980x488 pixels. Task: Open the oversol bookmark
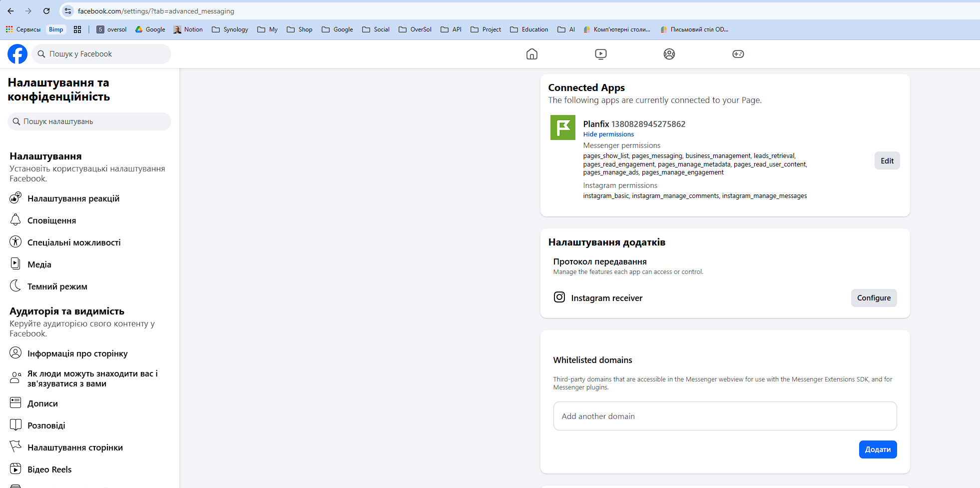click(x=111, y=29)
